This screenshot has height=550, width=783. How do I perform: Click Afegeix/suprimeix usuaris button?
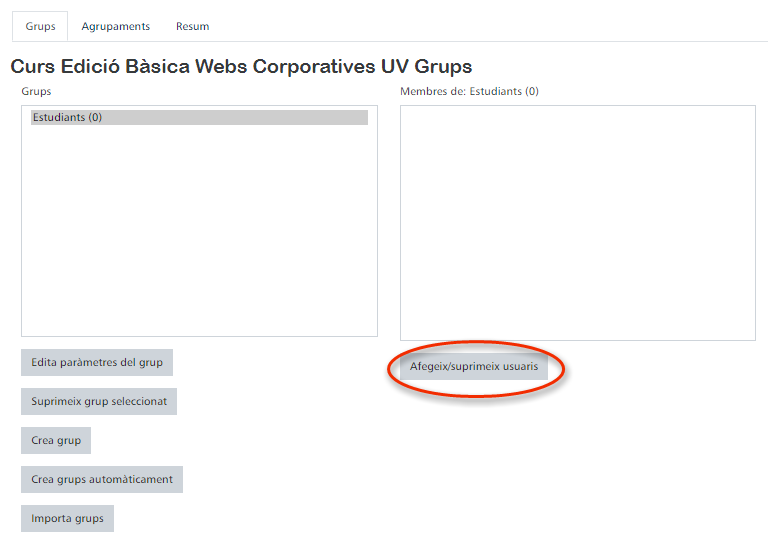click(x=473, y=367)
